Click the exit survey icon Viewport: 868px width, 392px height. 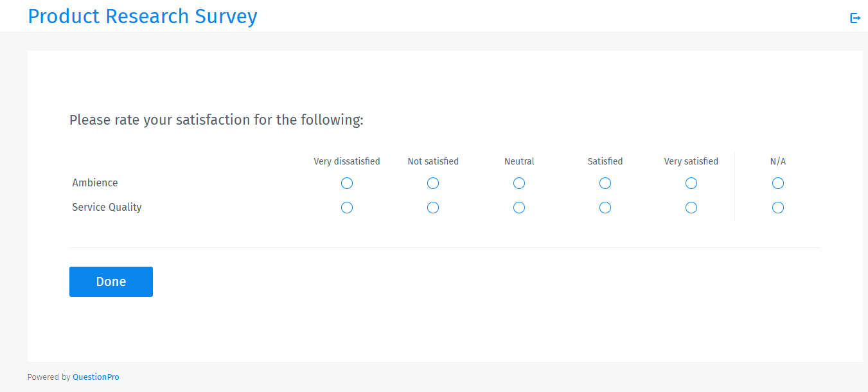[x=855, y=18]
